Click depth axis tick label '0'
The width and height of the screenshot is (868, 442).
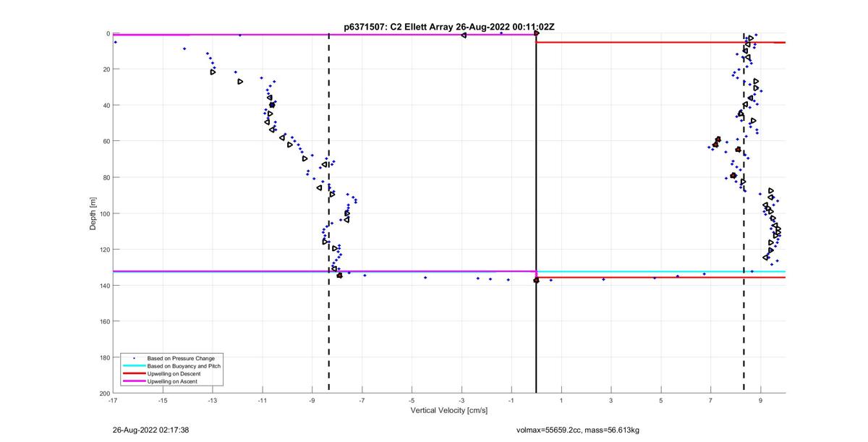107,33
